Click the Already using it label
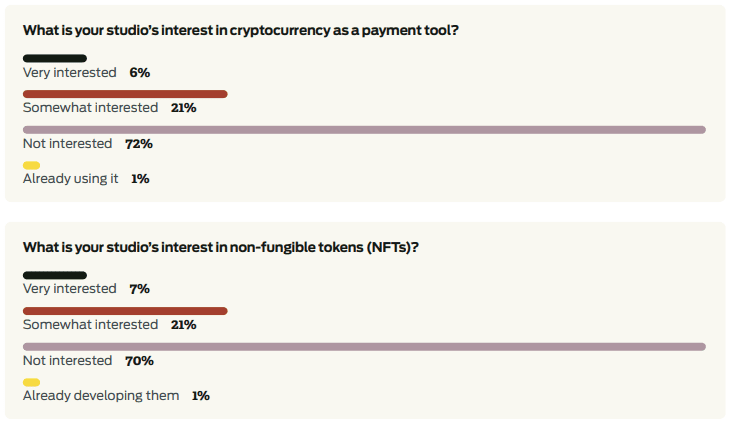Screen dimensions: 734x424 pos(71,179)
